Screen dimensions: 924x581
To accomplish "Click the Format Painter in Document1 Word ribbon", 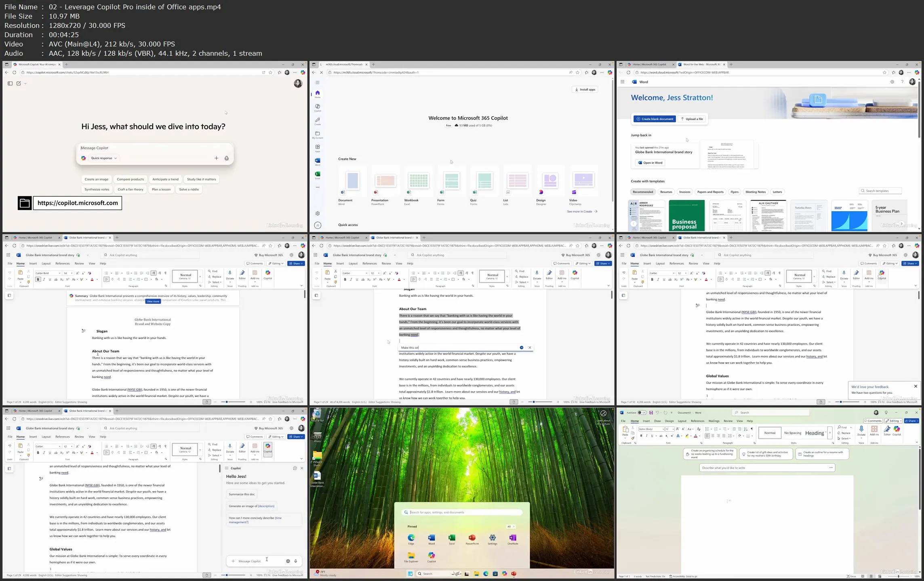I will pyautogui.click(x=633, y=438).
